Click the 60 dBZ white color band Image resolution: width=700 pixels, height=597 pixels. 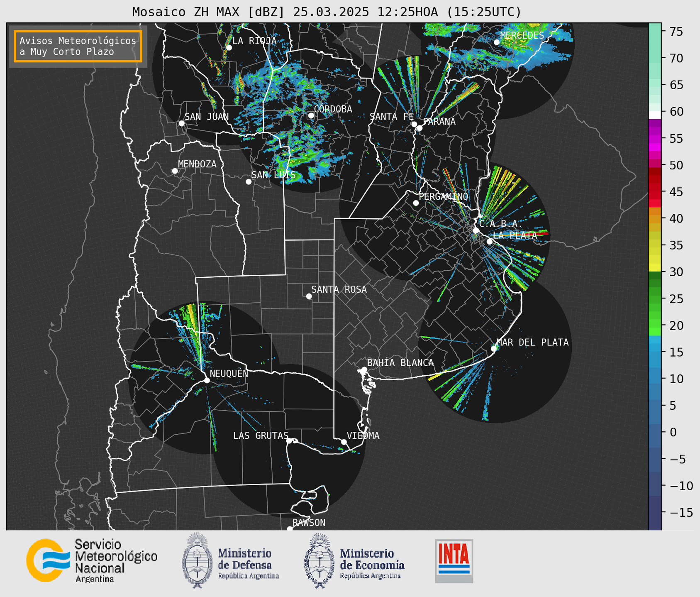[x=655, y=115]
